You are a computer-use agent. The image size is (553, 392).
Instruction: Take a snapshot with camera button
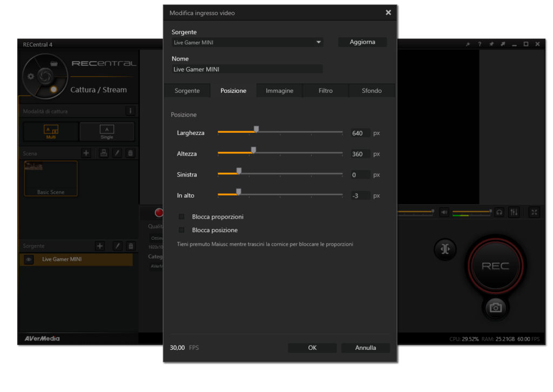click(496, 308)
